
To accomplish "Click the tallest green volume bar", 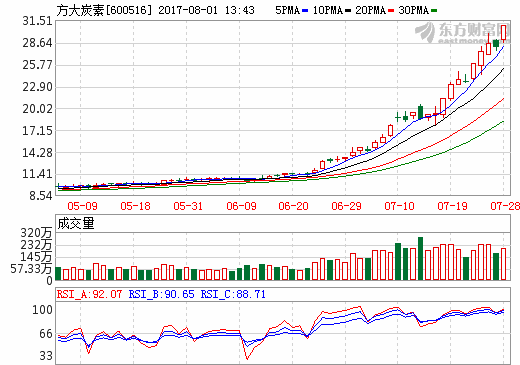I will pos(420,258).
